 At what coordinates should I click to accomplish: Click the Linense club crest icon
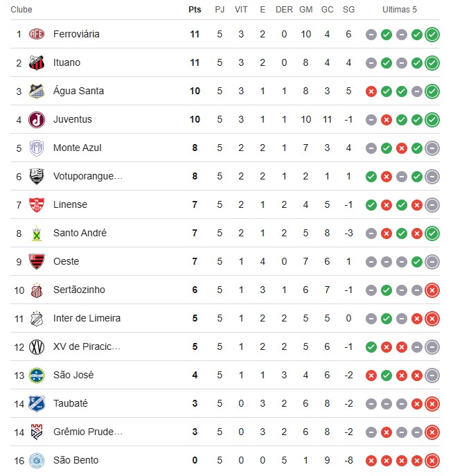tap(37, 204)
